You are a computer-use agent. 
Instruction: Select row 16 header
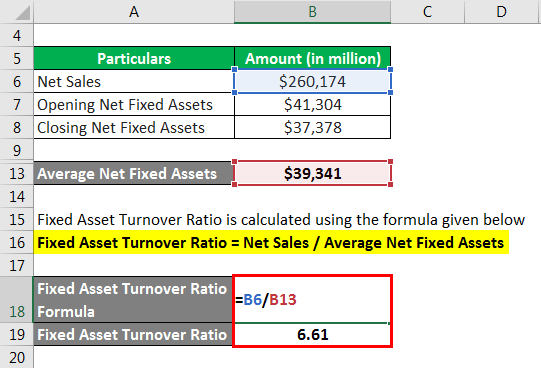pyautogui.click(x=17, y=242)
